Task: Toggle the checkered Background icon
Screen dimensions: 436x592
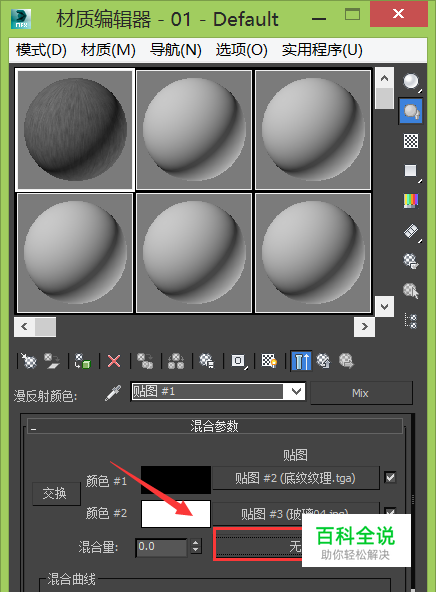Action: point(411,141)
